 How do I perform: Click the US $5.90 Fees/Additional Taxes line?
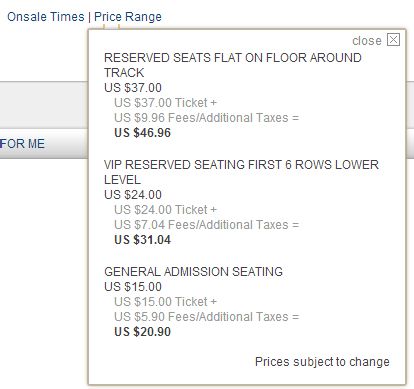tap(207, 317)
